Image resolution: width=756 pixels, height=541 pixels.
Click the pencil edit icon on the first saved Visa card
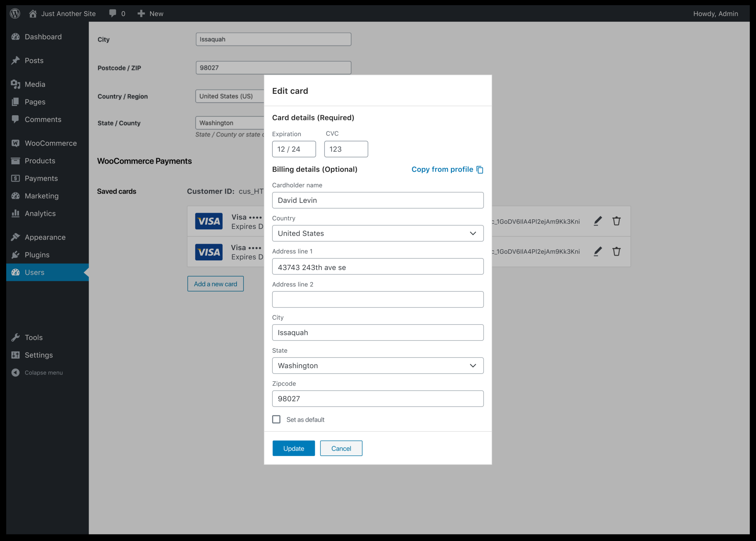coord(597,221)
